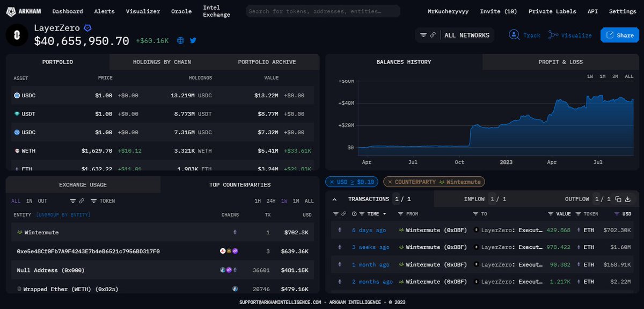Screen dimensions: 644x309
Task: Select 24H timeframe for top counterparties
Action: (x=271, y=201)
